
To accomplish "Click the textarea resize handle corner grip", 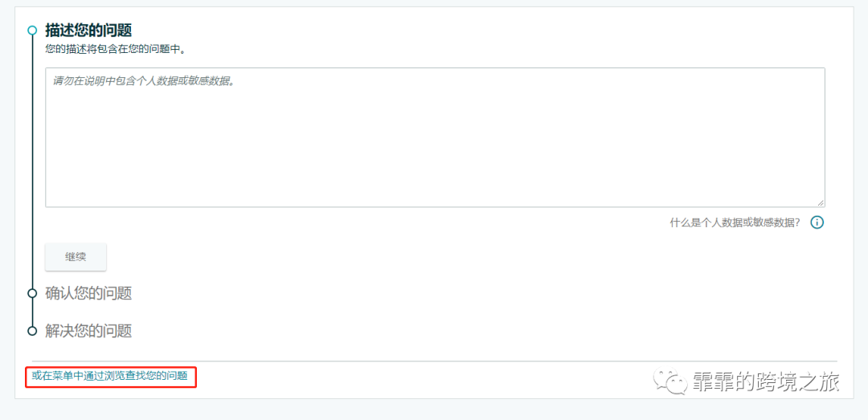I will pyautogui.click(x=821, y=203).
